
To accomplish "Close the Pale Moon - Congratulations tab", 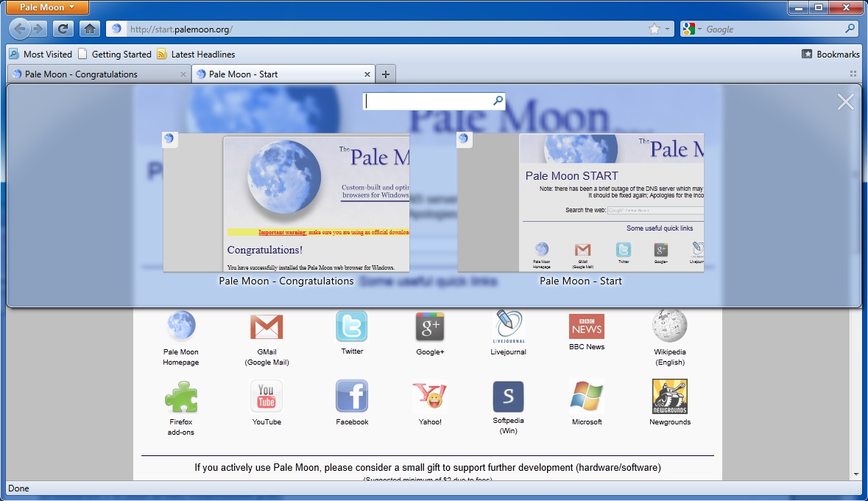I will tap(183, 74).
